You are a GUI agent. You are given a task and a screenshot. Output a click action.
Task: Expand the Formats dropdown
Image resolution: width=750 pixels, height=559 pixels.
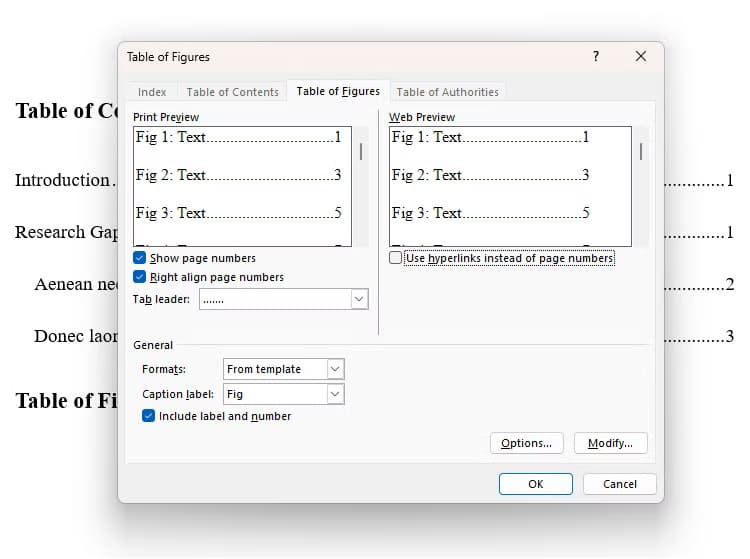335,369
